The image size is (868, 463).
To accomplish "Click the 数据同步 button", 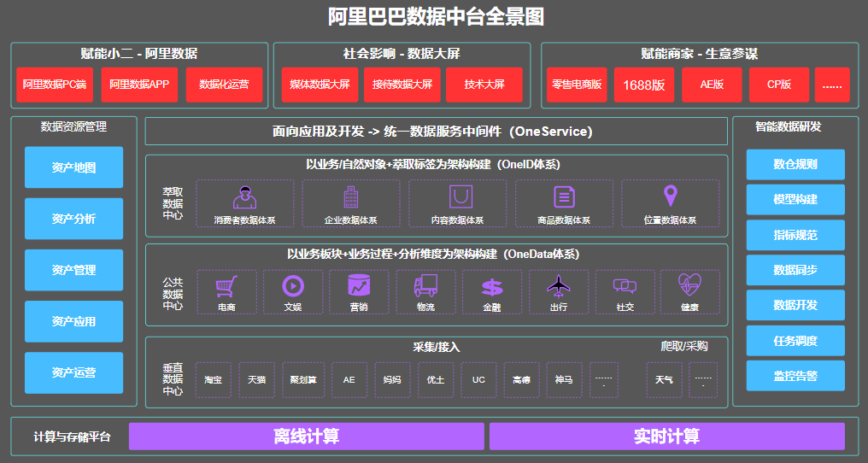I will (x=795, y=270).
